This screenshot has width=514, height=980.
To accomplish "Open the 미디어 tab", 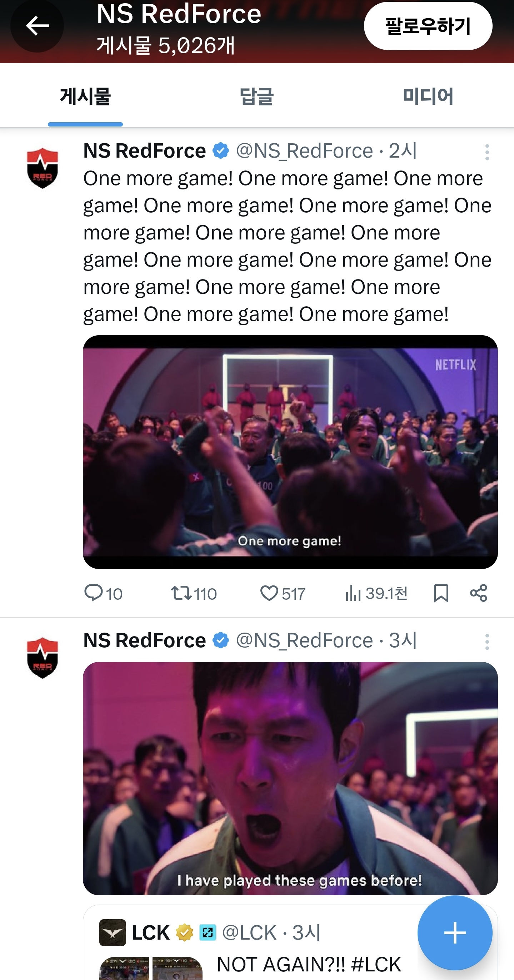I will [x=428, y=96].
